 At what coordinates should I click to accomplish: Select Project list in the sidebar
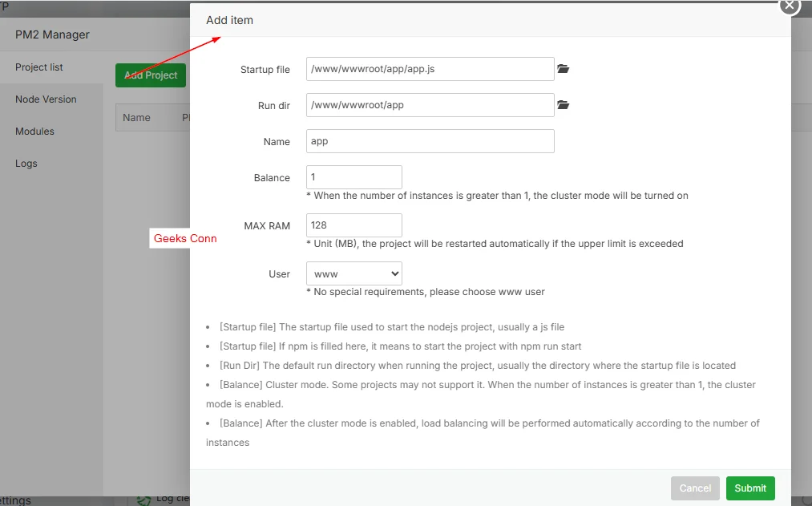38,67
